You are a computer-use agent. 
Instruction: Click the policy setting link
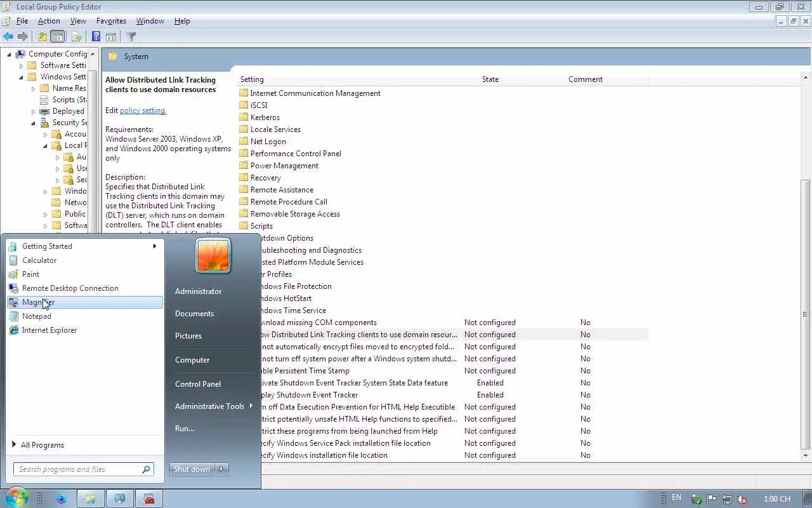[x=142, y=110]
